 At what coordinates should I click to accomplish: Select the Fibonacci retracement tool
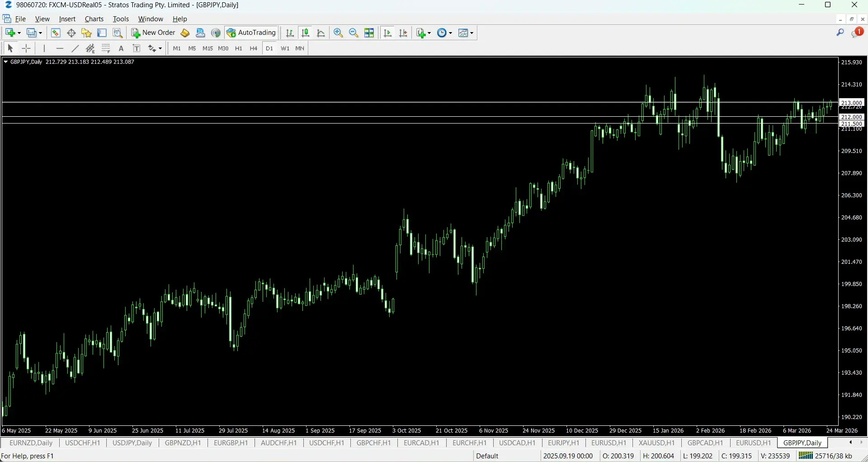pyautogui.click(x=106, y=48)
